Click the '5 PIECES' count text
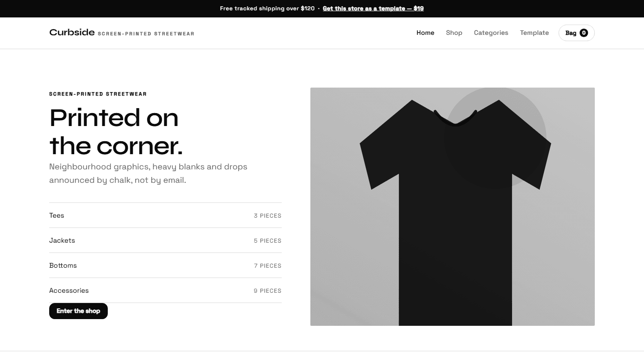This screenshot has height=362, width=644. (x=267, y=241)
